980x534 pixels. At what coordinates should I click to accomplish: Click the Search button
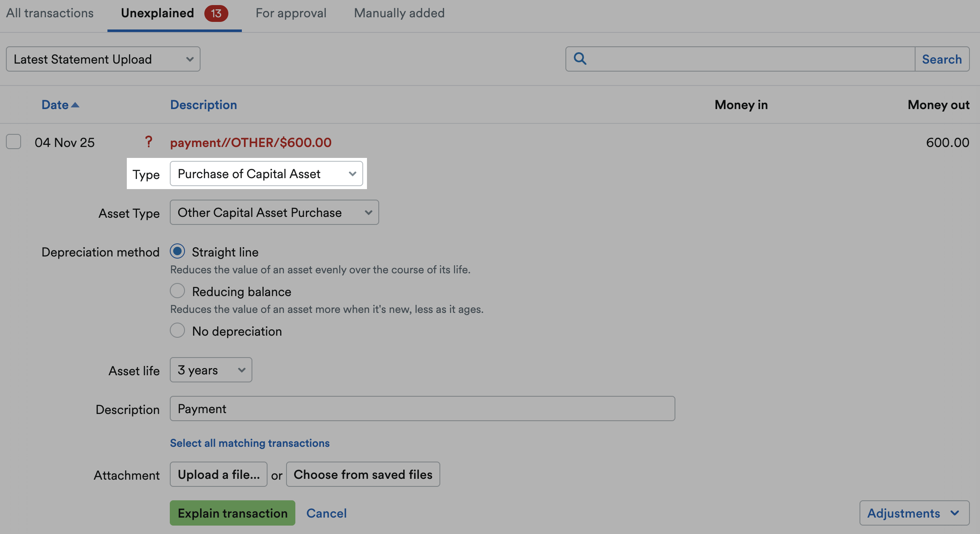pos(942,59)
